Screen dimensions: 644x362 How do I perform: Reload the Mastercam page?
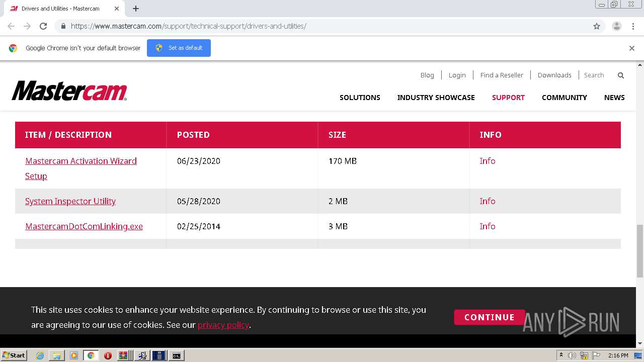coord(43,26)
